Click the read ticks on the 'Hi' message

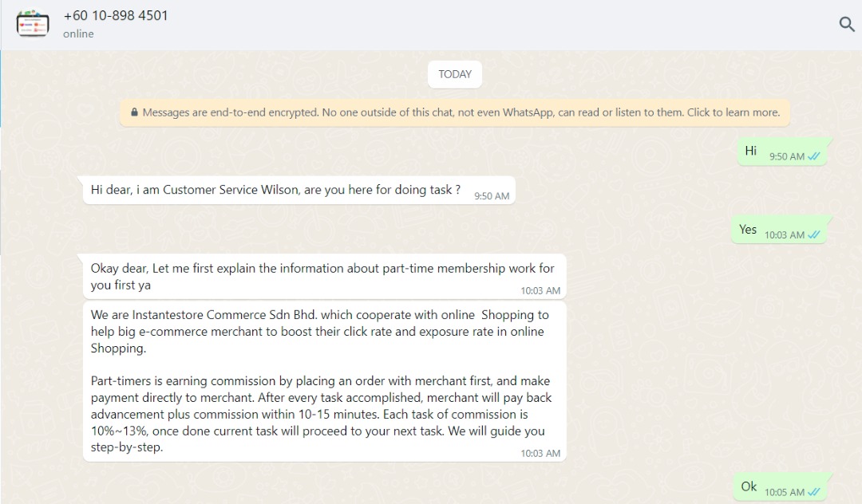(x=813, y=156)
